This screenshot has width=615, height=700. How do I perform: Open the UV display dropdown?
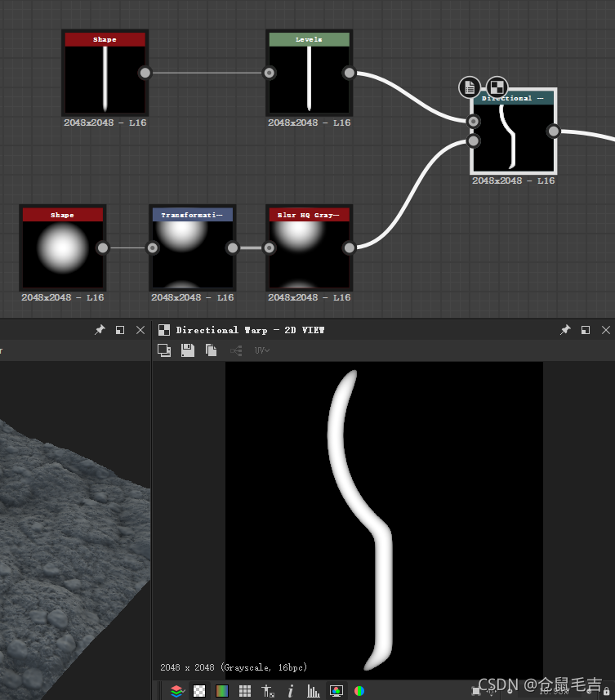coord(262,350)
